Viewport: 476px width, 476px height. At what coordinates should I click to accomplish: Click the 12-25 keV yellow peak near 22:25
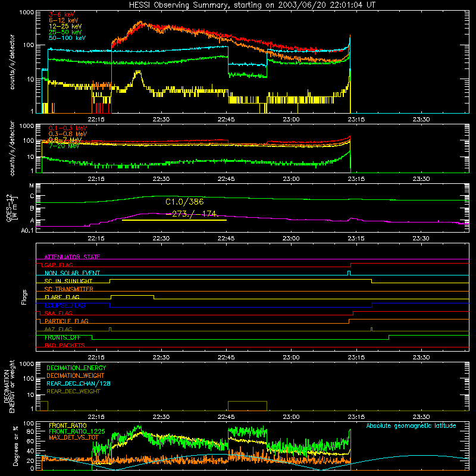pyautogui.click(x=138, y=73)
